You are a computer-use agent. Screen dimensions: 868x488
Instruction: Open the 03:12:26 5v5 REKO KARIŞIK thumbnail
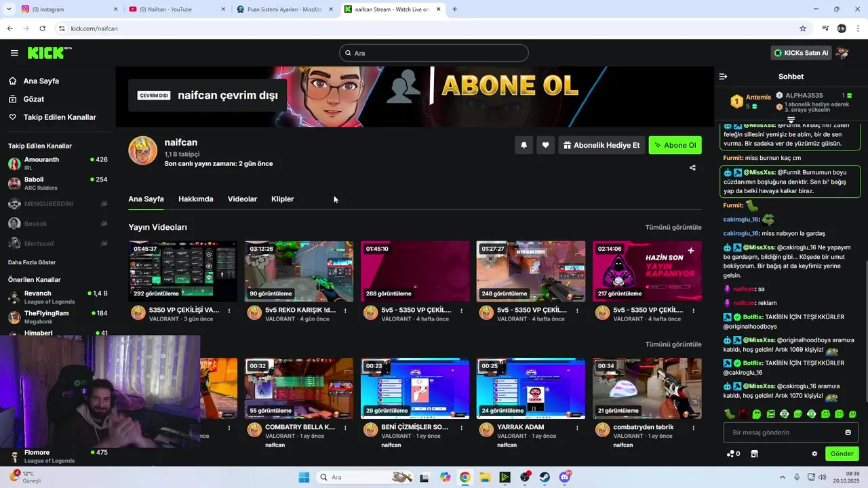tap(298, 271)
